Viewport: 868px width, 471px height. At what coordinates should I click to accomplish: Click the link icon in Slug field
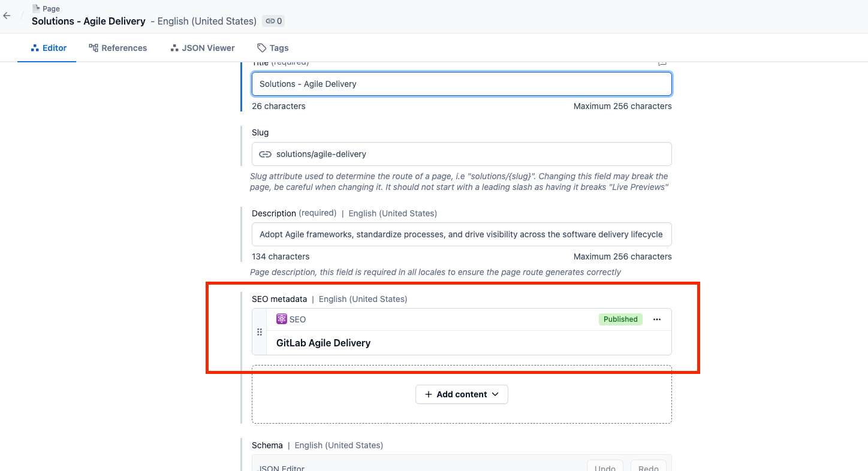tap(265, 154)
